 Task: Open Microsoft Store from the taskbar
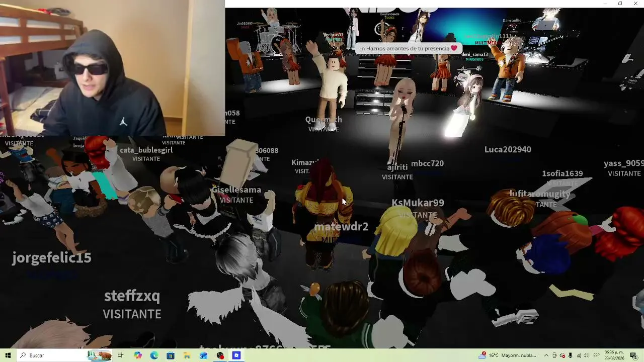tap(171, 355)
